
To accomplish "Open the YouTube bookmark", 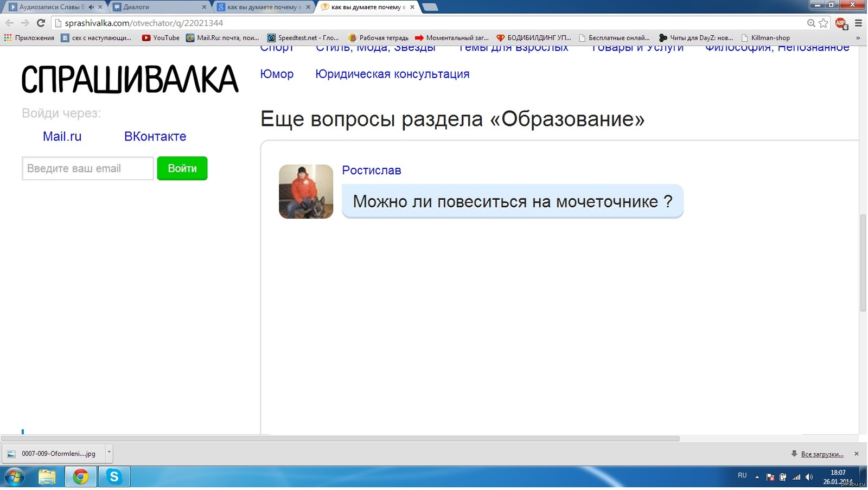I will click(161, 38).
